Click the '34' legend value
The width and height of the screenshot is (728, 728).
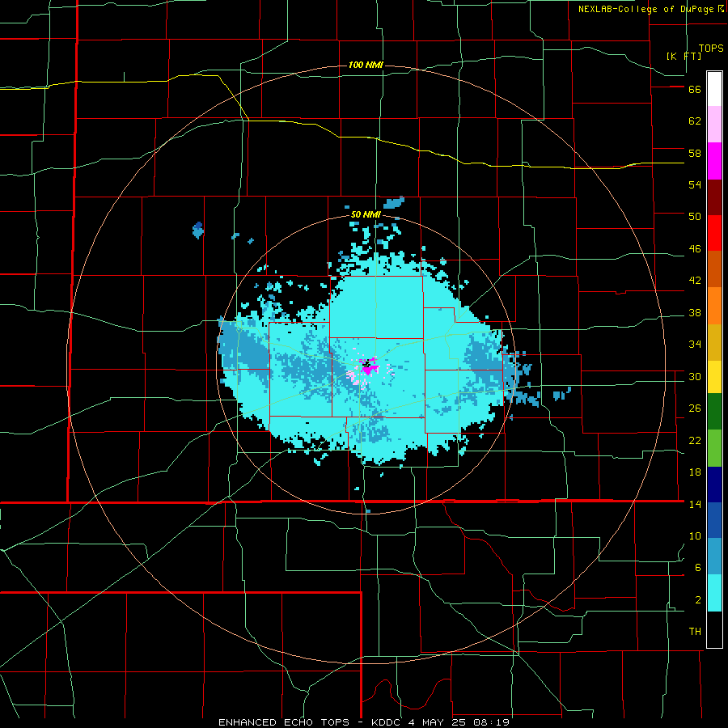click(695, 345)
